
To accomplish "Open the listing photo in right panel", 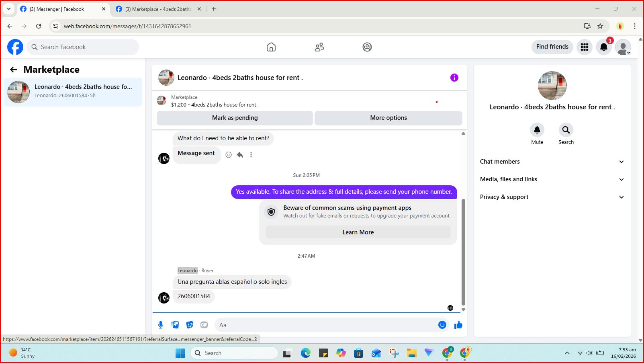I will (x=552, y=86).
